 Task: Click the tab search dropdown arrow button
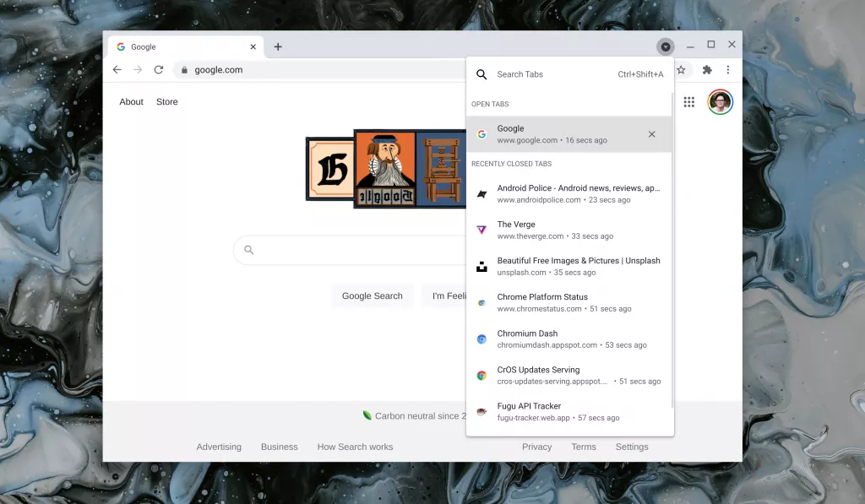[x=666, y=46]
